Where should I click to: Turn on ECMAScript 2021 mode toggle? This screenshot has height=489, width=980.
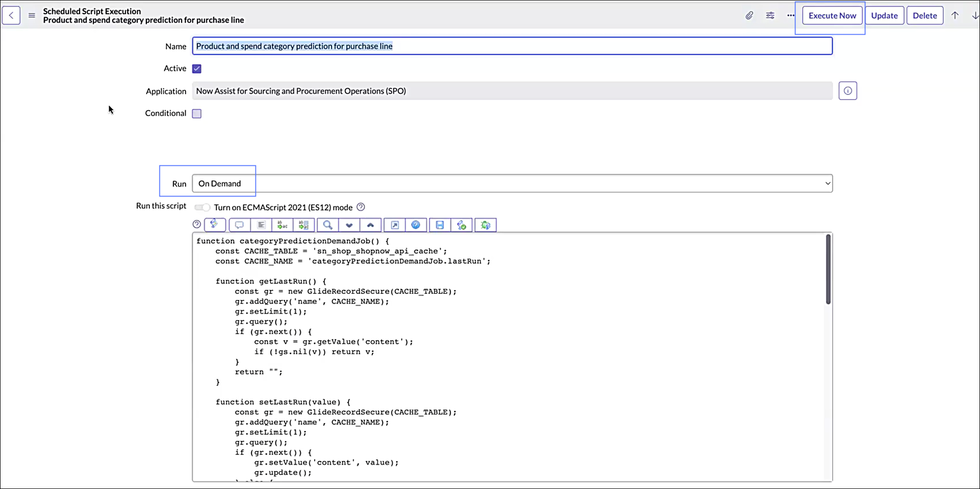point(202,207)
